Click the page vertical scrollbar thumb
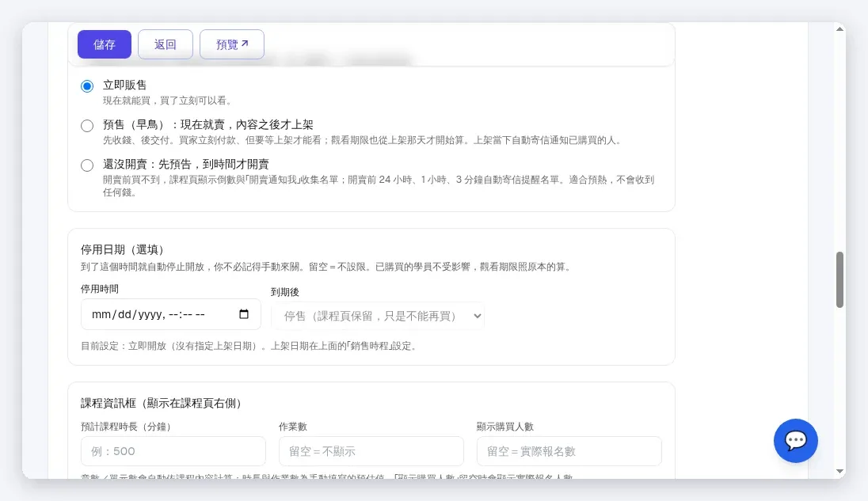Viewport: 868px width, 501px height. (x=839, y=280)
